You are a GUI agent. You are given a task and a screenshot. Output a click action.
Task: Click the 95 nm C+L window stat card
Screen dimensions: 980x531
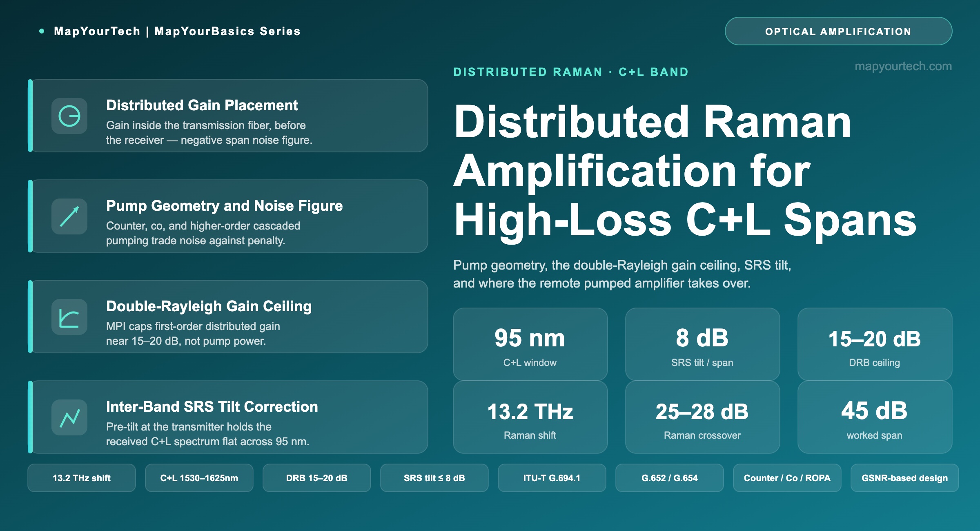(x=530, y=344)
